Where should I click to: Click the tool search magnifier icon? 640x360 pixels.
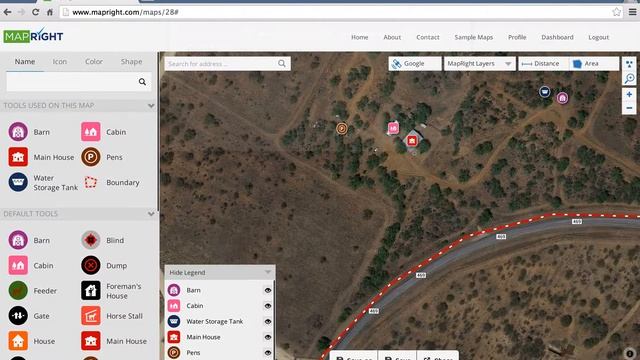[x=142, y=82]
